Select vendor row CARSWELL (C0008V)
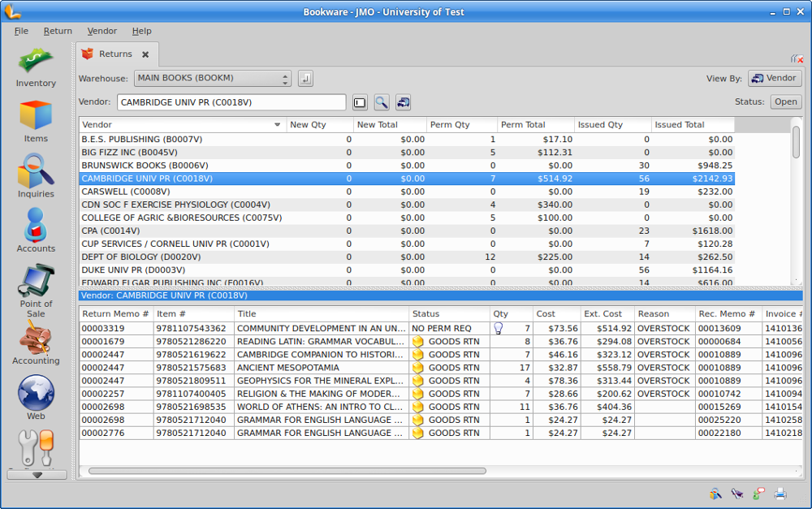 pyautogui.click(x=407, y=192)
